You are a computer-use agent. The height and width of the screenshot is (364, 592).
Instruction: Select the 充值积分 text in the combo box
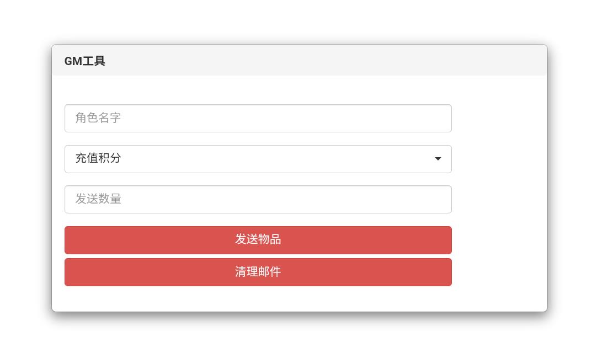click(98, 158)
